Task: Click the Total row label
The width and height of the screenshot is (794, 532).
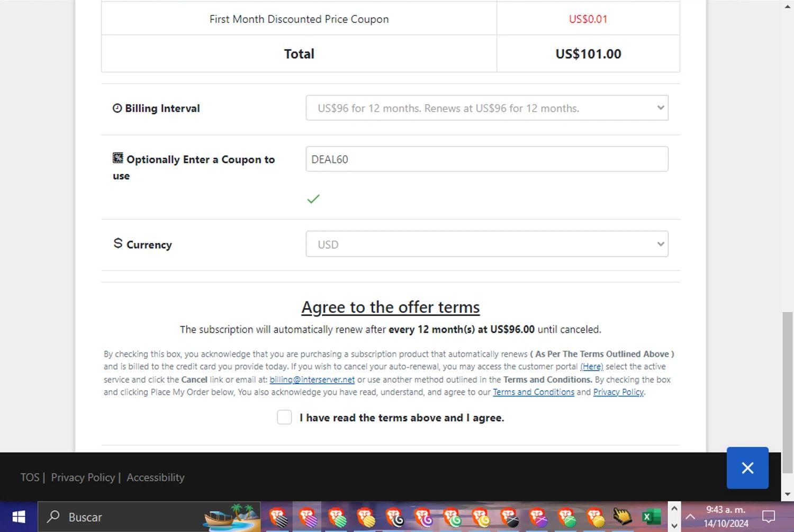Action: pos(299,54)
